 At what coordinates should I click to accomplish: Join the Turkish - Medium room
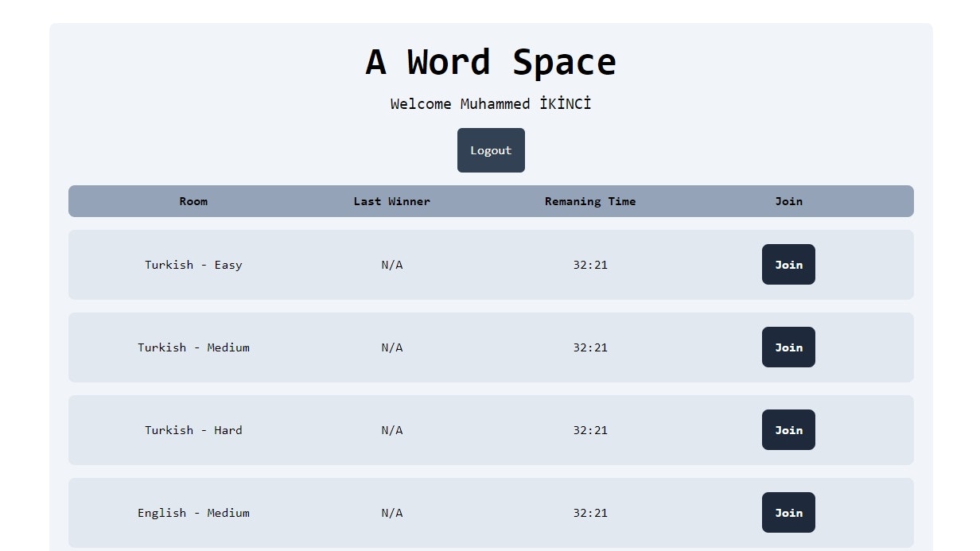[788, 347]
